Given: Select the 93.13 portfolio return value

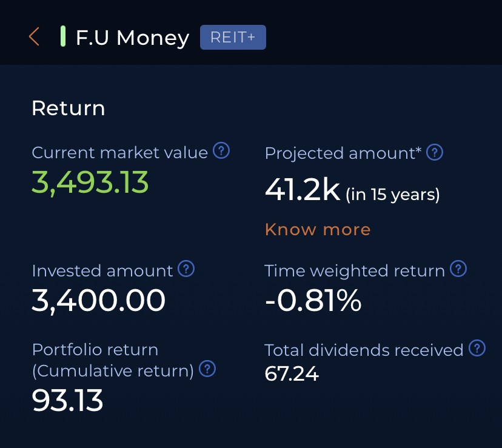Looking at the screenshot, I should [x=67, y=400].
